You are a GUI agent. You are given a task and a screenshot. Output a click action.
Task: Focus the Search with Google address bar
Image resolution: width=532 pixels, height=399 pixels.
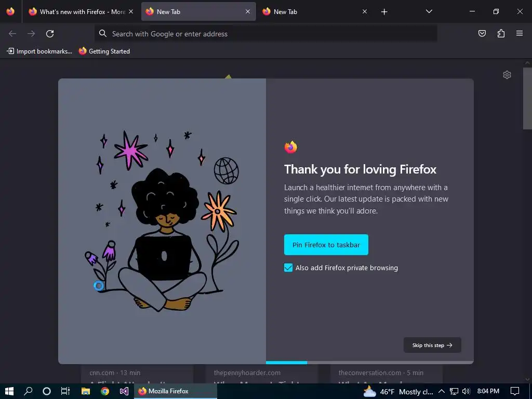265,34
